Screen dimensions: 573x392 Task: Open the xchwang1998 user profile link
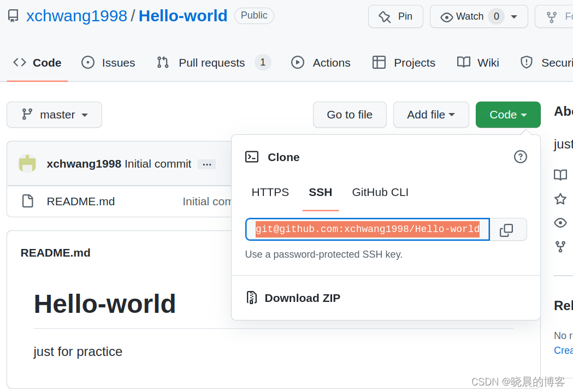(x=76, y=16)
